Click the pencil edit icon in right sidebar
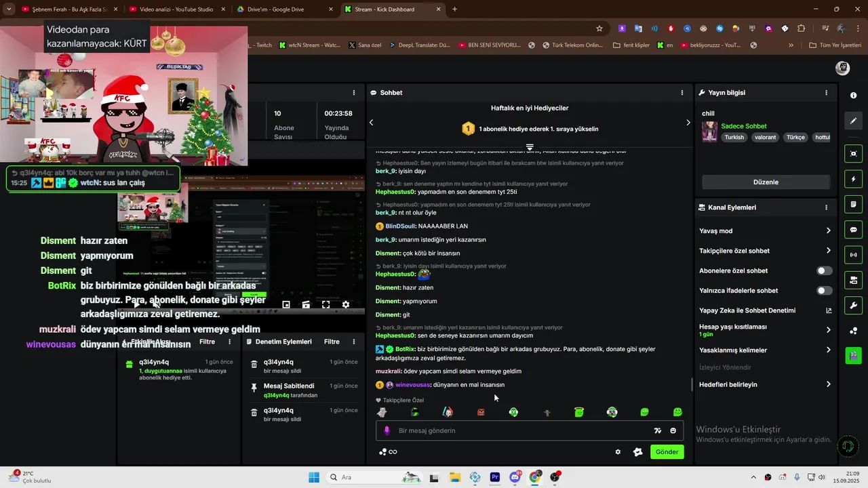Viewport: 868px width, 488px height. tap(854, 121)
